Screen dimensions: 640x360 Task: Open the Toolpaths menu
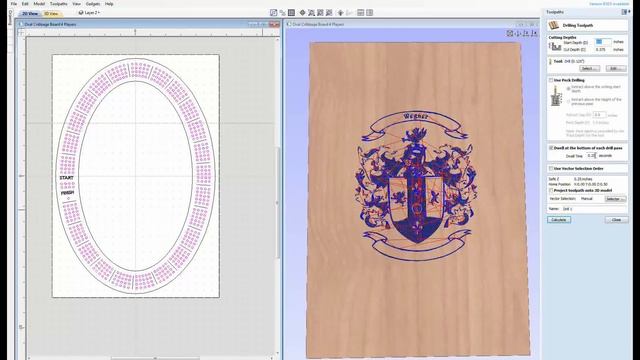[x=59, y=4]
